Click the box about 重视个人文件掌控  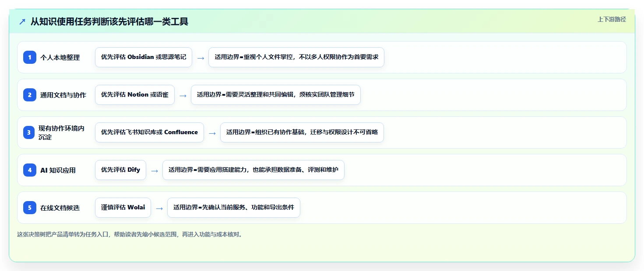[296, 57]
